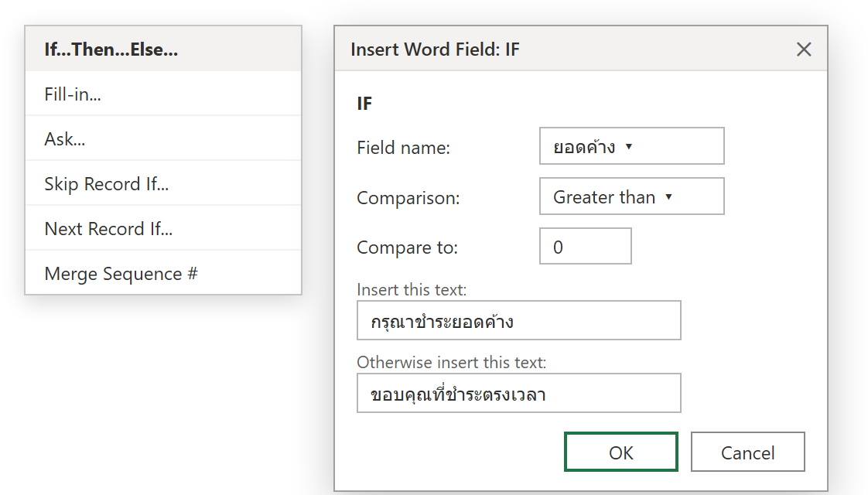Click the Field name dropdown arrow
The height and width of the screenshot is (495, 868).
(x=629, y=147)
